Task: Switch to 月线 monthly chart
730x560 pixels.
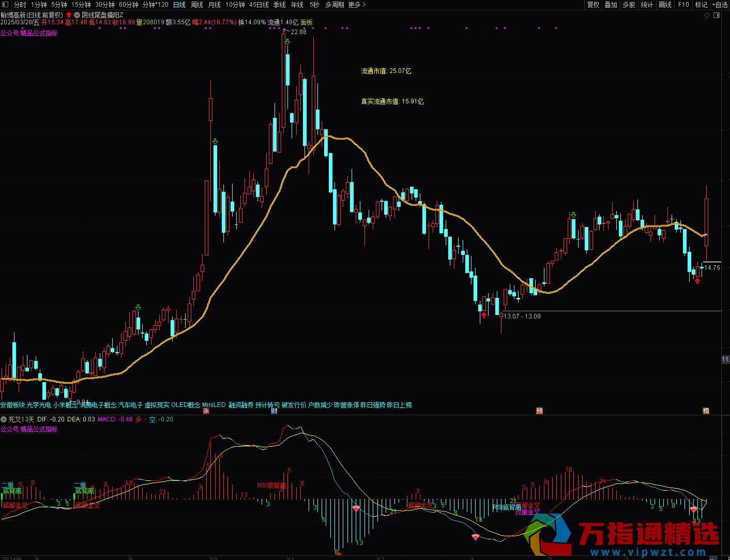Action: pos(215,5)
